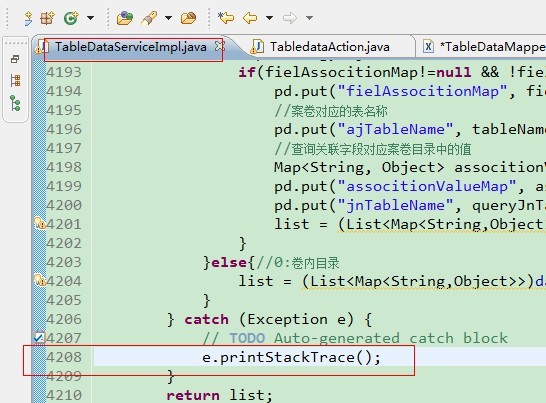The width and height of the screenshot is (546, 403).
Task: Click line number 4196
Action: click(64, 129)
